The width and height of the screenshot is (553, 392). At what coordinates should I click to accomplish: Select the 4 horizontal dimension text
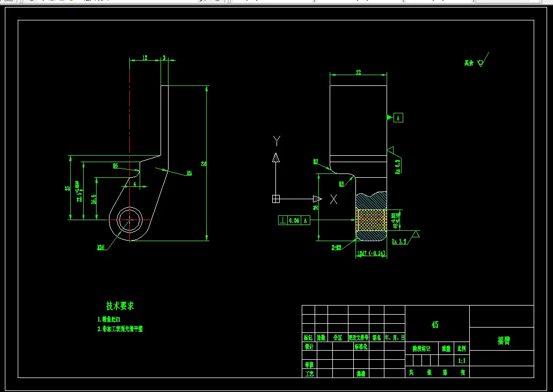(135, 184)
